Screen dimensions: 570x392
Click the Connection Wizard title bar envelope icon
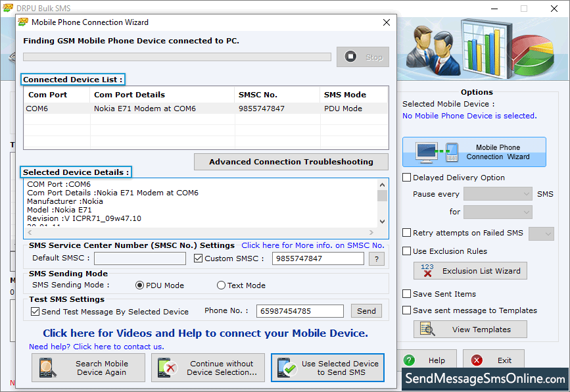[23, 22]
